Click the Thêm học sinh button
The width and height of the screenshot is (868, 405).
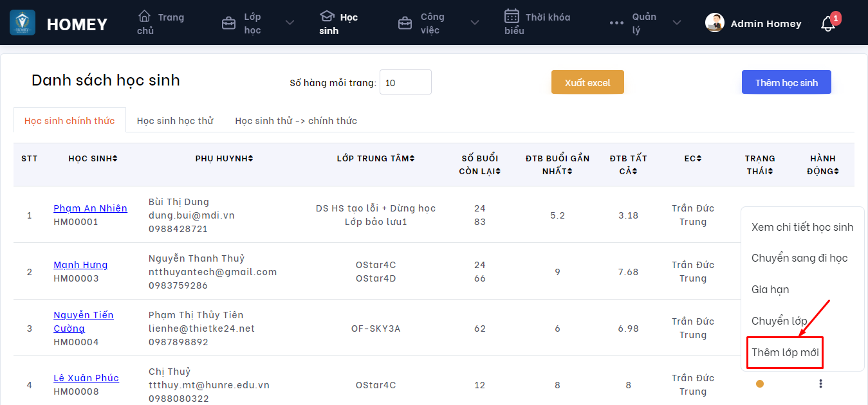click(x=786, y=82)
